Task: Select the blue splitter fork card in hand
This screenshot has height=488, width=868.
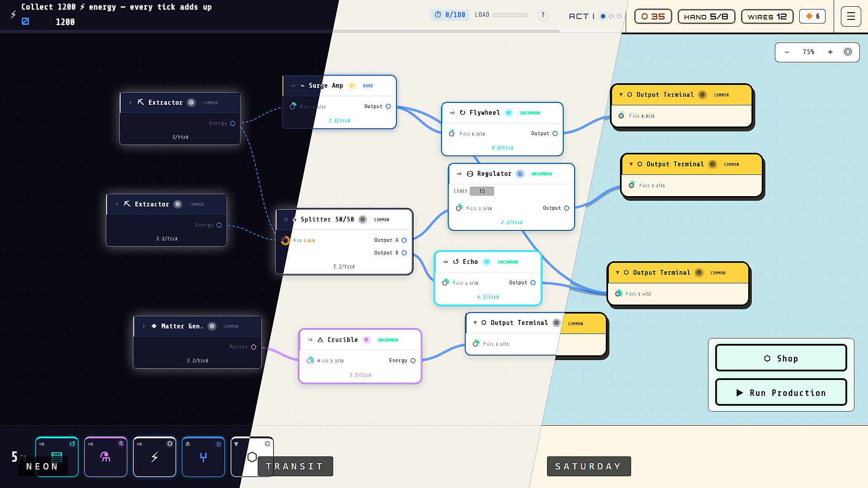Action: pos(203,457)
